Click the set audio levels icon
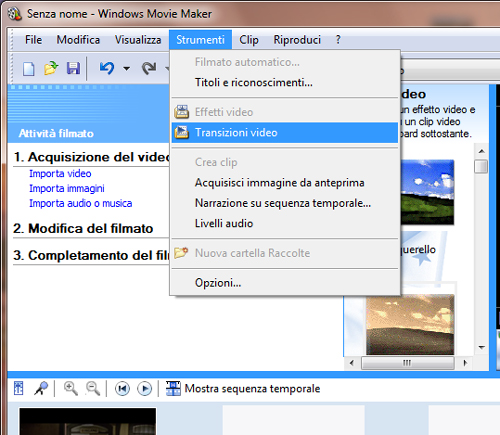Viewport: 500px width, 435px height. [x=19, y=389]
